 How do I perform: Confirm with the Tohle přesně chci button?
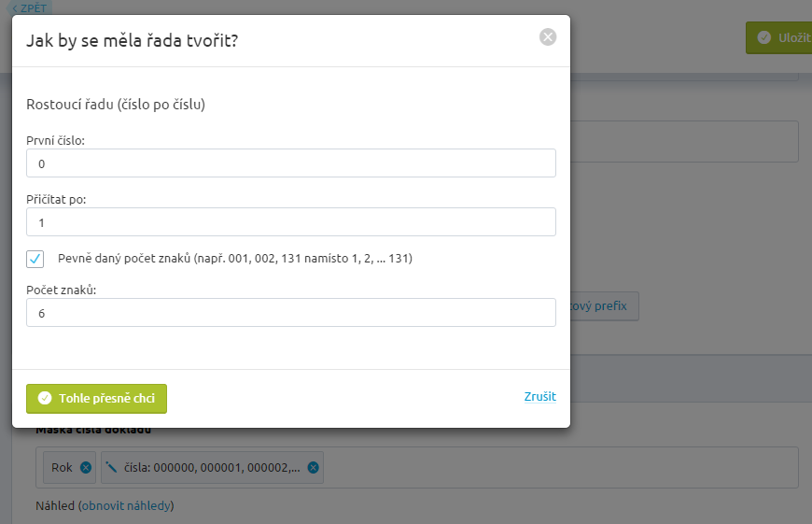pyautogui.click(x=96, y=399)
